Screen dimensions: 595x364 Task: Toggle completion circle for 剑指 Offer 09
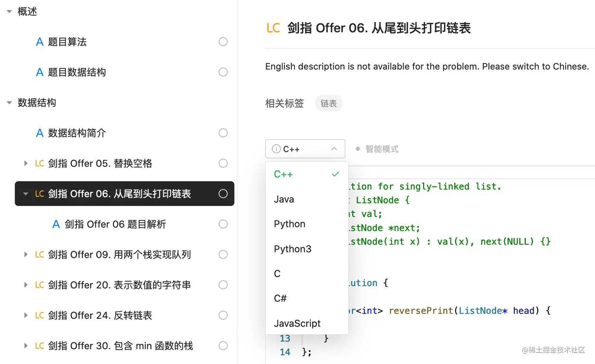[223, 254]
